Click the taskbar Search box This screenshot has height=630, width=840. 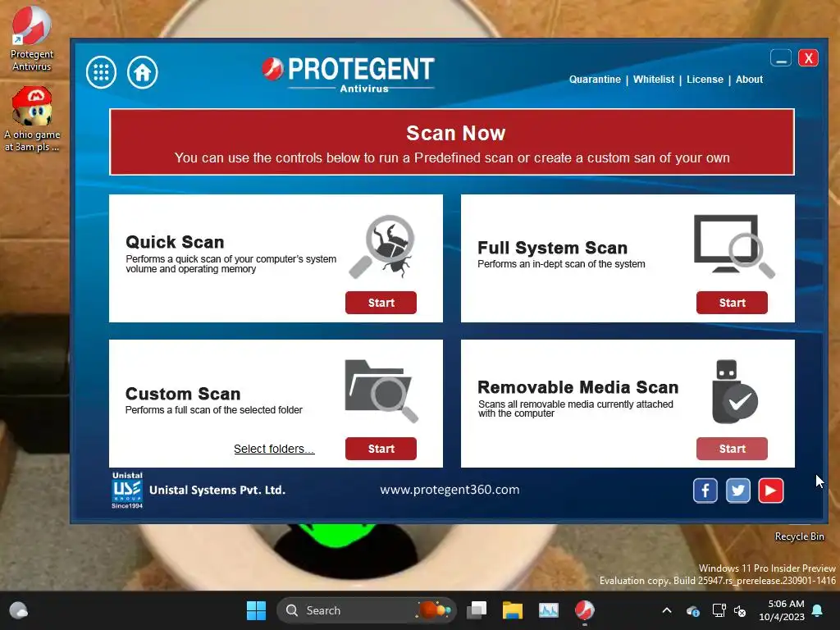[x=367, y=610]
